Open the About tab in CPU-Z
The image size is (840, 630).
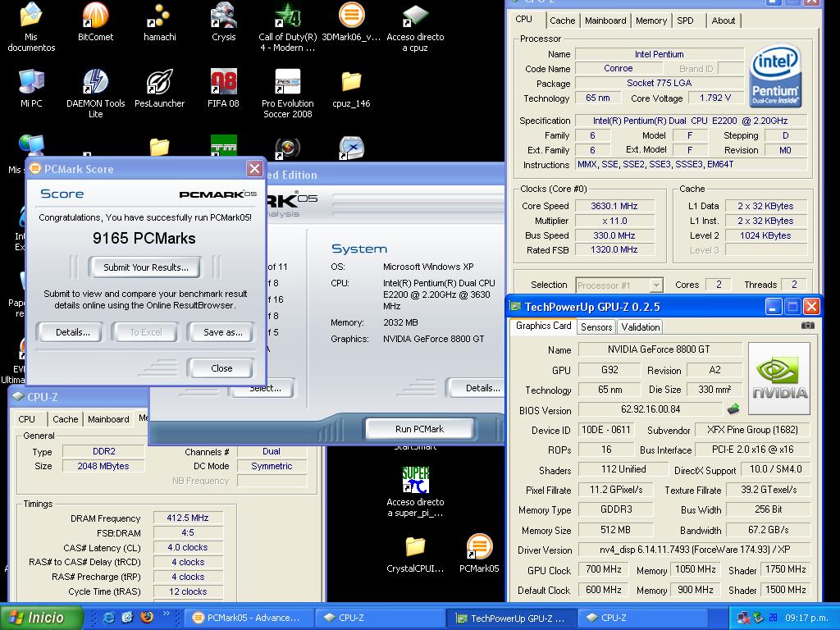click(723, 21)
